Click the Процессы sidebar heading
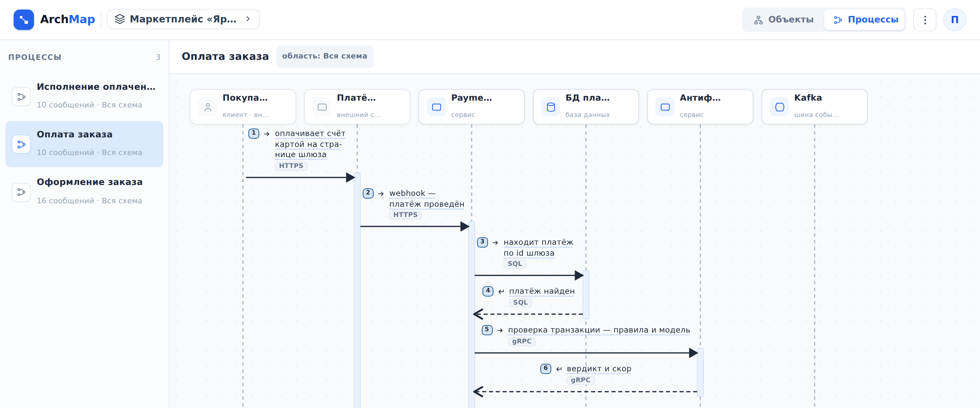 (35, 57)
